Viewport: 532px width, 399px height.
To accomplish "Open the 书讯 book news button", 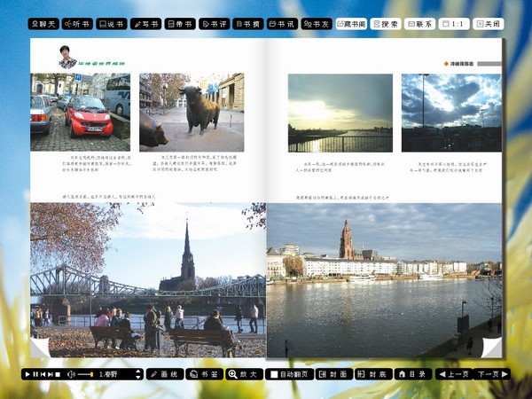I will tap(282, 24).
